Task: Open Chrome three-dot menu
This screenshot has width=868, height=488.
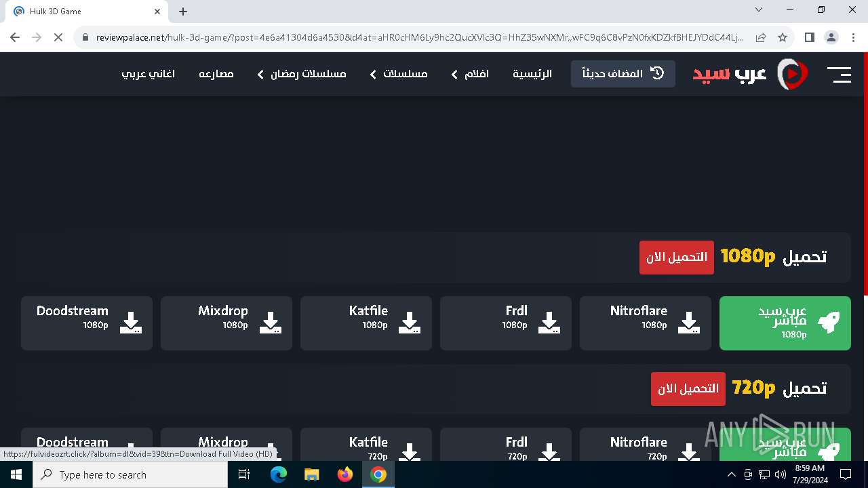Action: click(853, 37)
